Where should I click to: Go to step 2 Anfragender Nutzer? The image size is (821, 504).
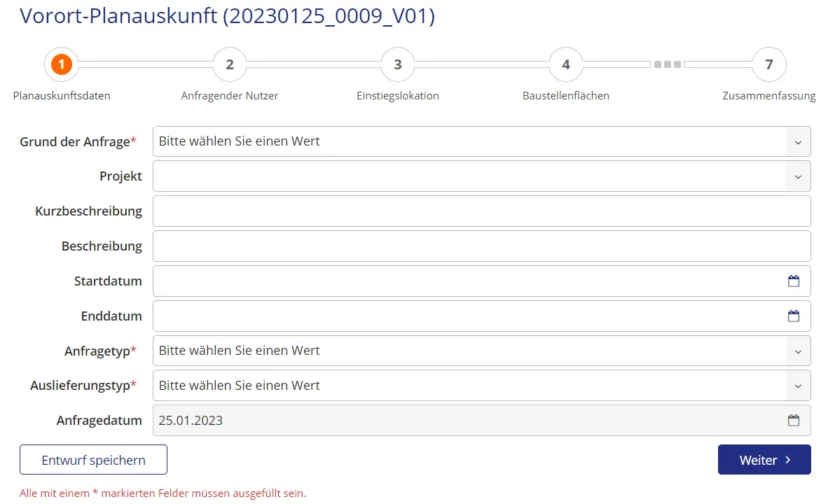[x=229, y=64]
